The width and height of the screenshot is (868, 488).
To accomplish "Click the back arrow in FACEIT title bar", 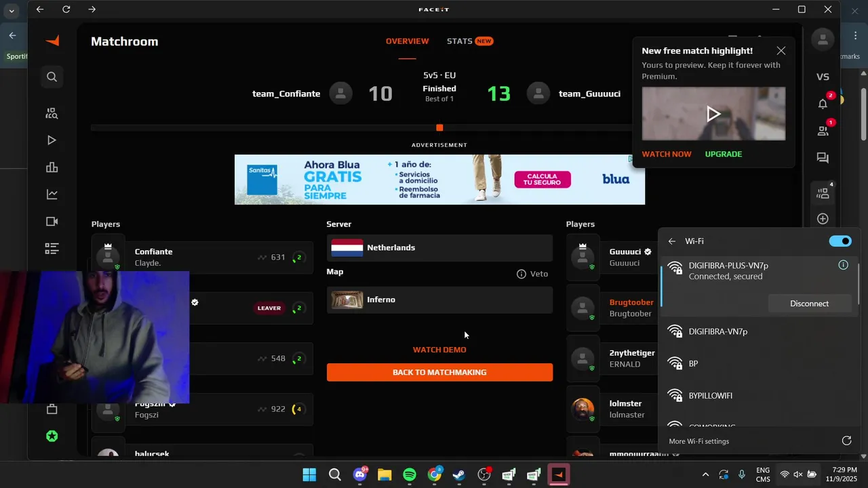I will 40,9.
